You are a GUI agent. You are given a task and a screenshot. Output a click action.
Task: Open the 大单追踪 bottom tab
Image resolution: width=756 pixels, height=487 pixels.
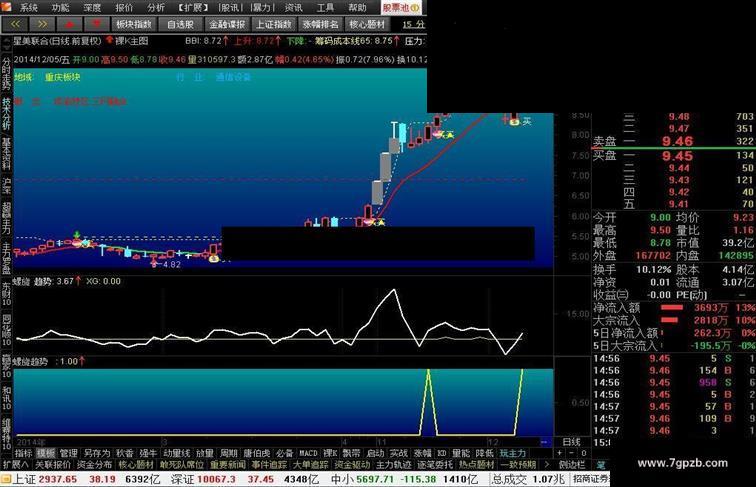tap(310, 465)
